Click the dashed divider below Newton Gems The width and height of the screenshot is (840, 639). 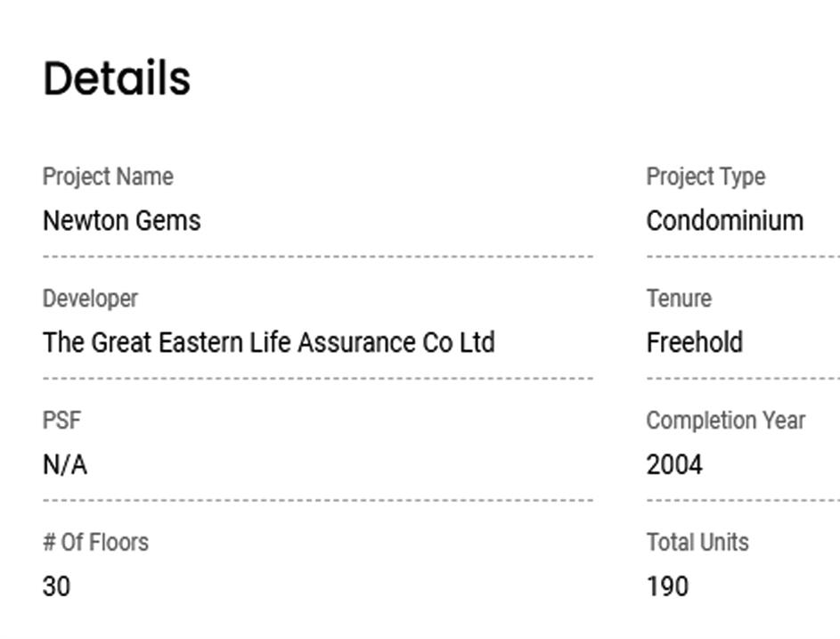click(317, 257)
